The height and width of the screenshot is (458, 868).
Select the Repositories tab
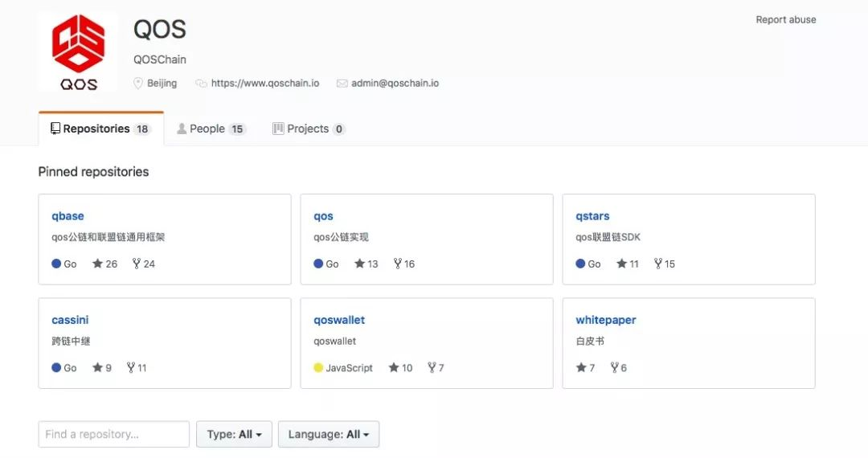pos(101,129)
